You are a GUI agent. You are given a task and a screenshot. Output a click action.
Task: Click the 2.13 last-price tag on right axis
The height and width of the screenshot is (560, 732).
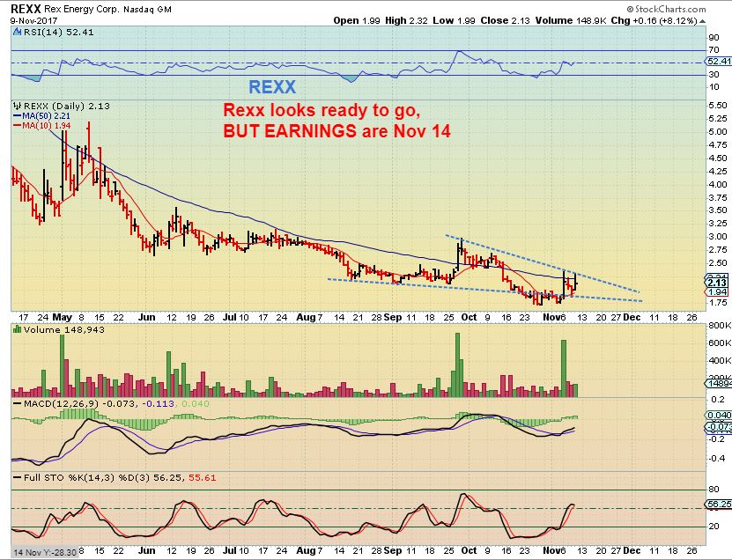pyautogui.click(x=717, y=283)
